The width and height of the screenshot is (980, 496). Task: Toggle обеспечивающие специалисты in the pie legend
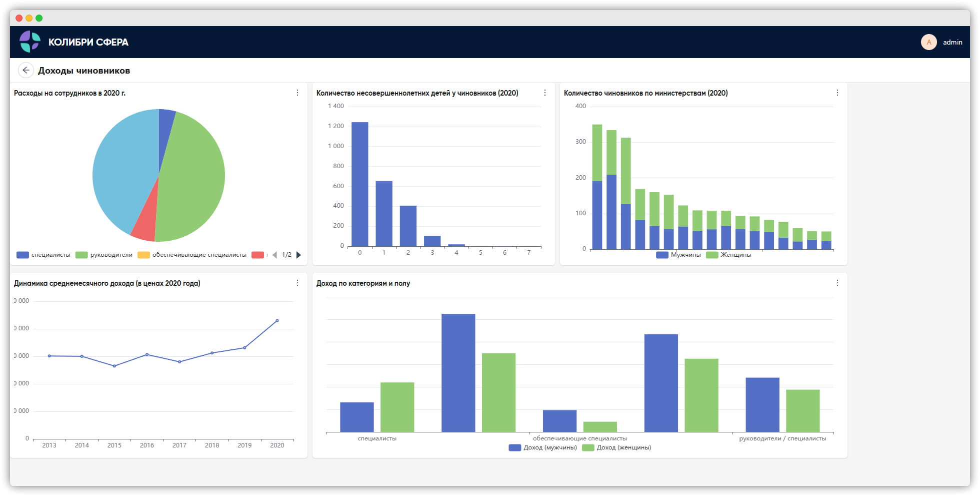point(192,255)
